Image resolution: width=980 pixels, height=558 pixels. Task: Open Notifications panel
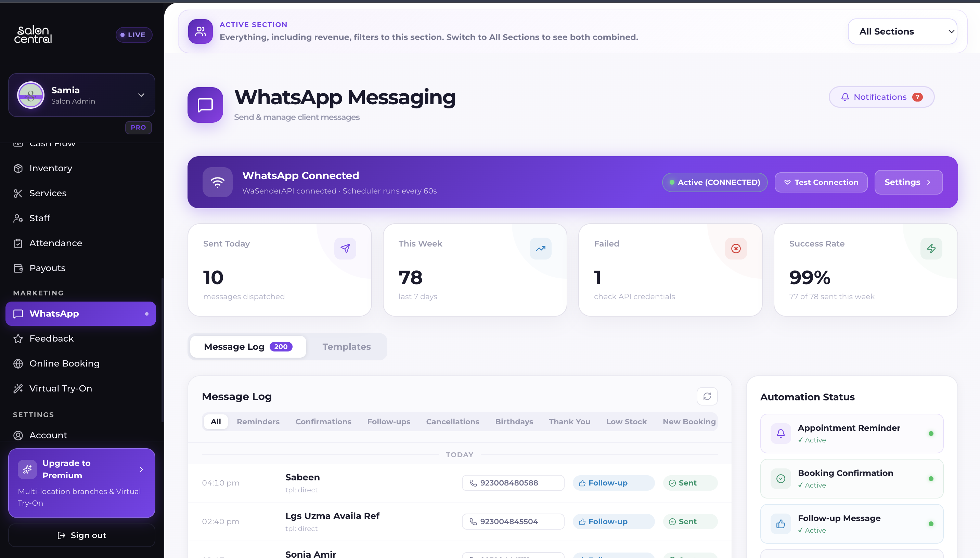pyautogui.click(x=881, y=97)
